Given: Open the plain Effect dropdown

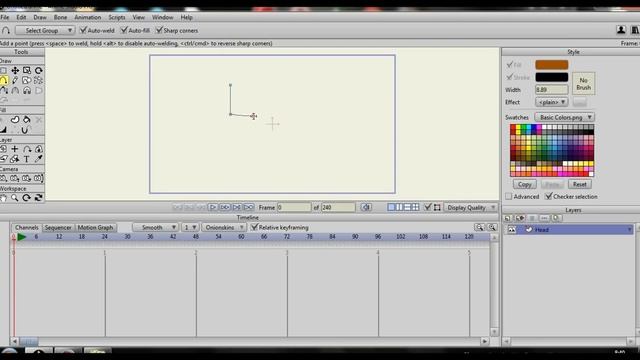Looking at the screenshot, I should click(x=551, y=102).
